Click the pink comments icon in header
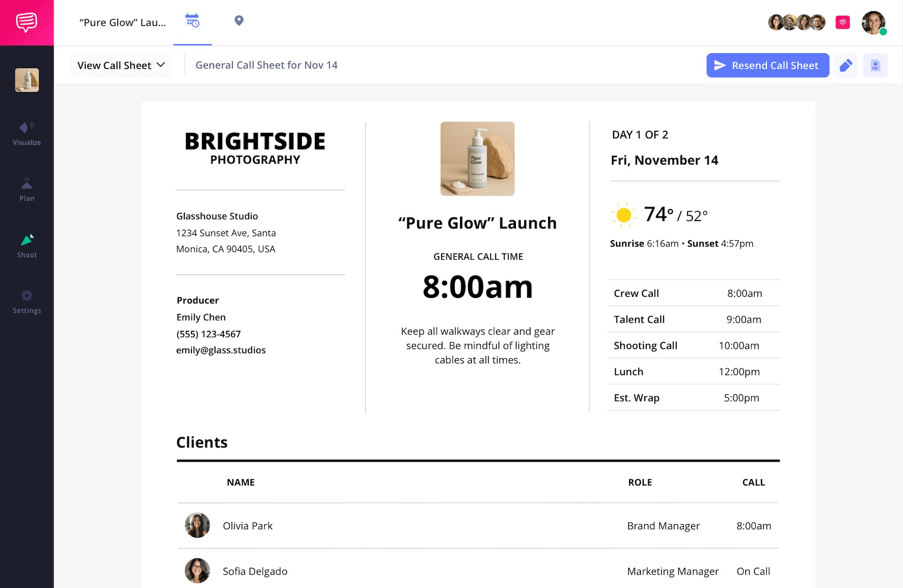 click(x=842, y=22)
